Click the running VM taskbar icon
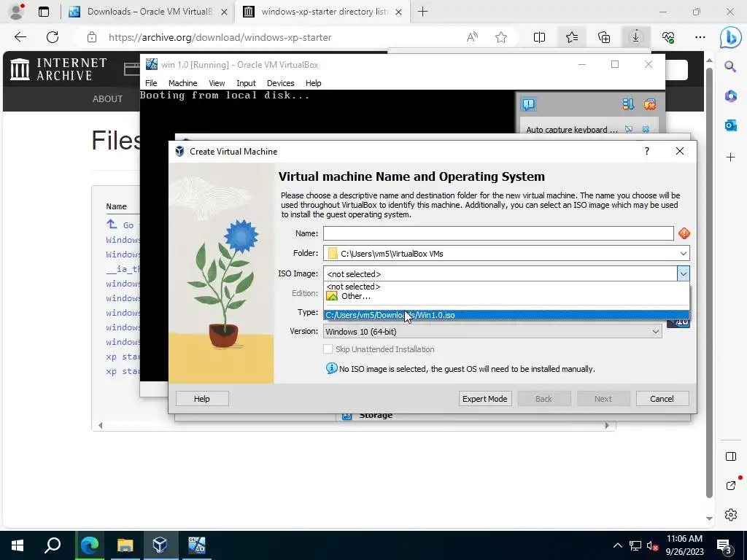Viewport: 747px width, 560px height. pos(196,545)
